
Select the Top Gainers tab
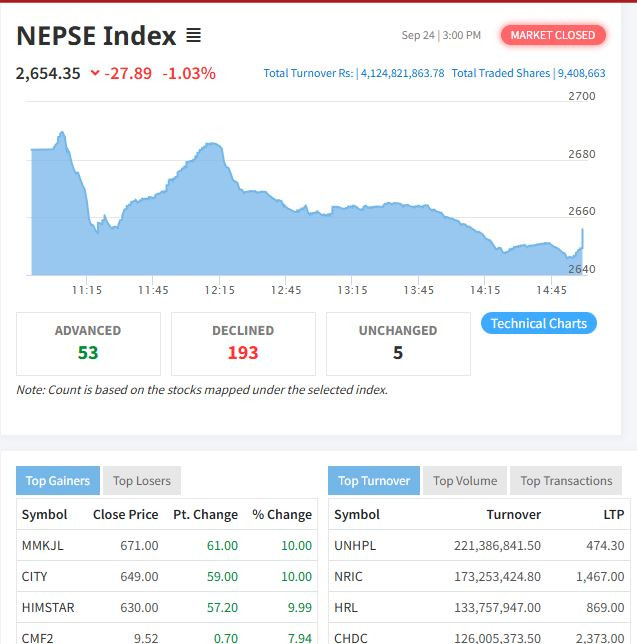tap(57, 481)
